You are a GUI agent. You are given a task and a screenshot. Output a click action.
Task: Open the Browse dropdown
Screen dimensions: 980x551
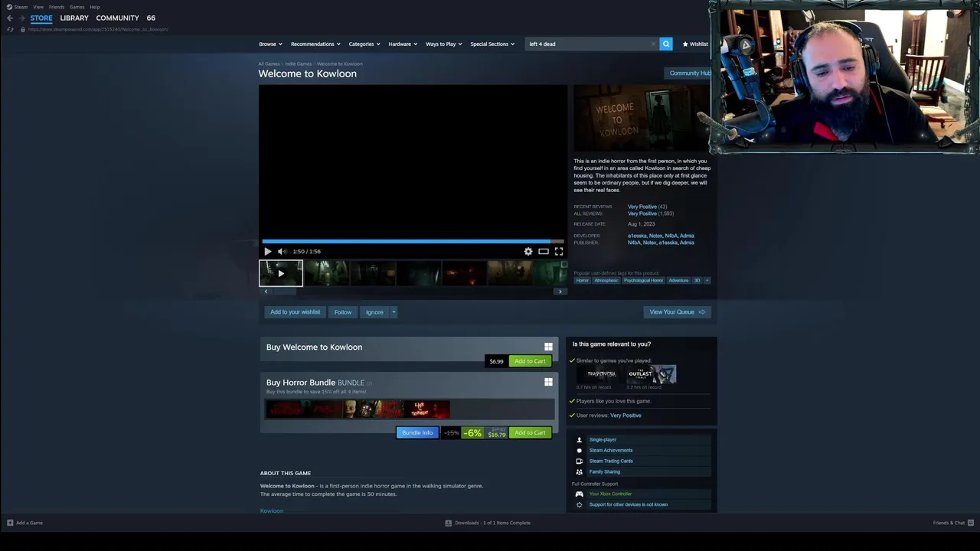[x=270, y=44]
